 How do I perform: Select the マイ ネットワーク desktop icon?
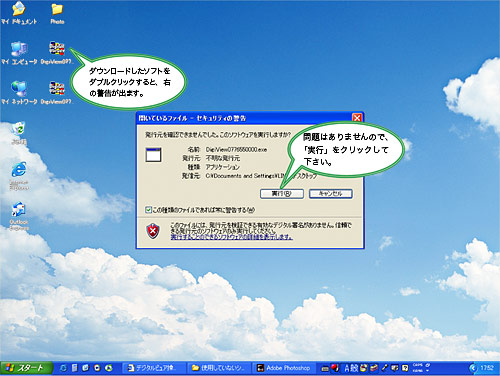pyautogui.click(x=19, y=92)
